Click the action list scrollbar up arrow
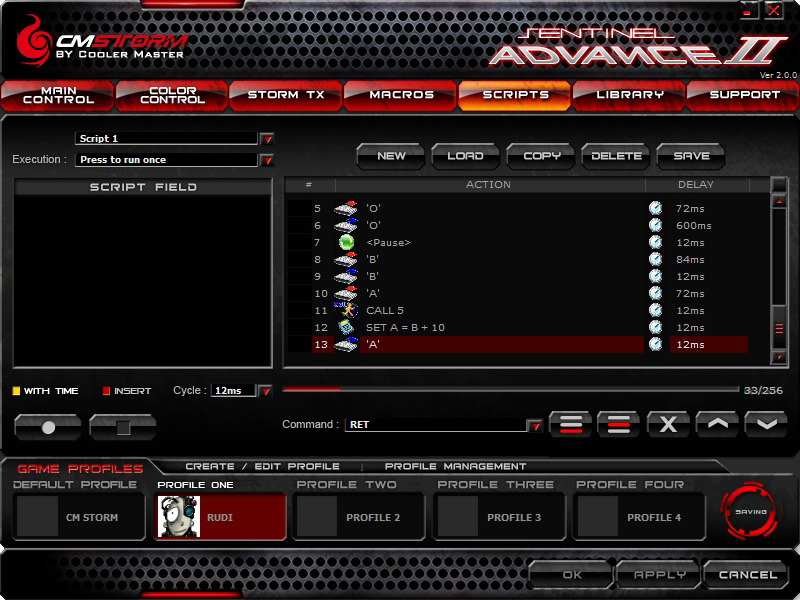 coord(779,202)
